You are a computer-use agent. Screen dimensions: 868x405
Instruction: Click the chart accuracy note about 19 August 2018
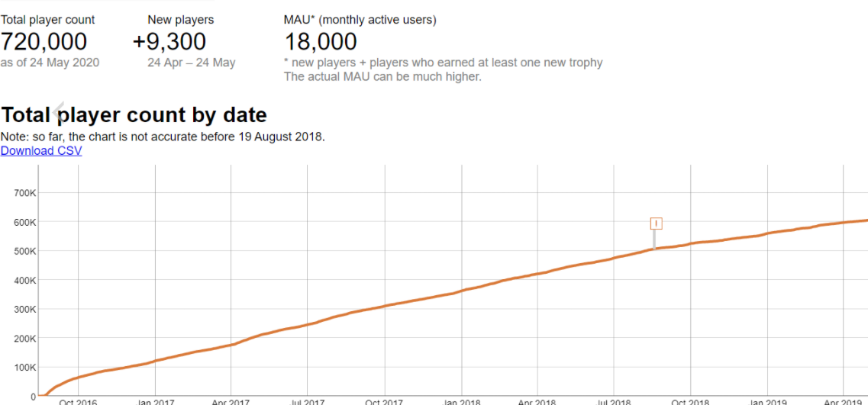pos(163,137)
